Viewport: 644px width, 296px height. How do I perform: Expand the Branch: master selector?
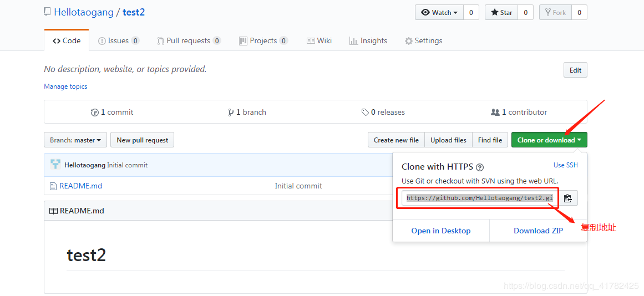(x=75, y=140)
